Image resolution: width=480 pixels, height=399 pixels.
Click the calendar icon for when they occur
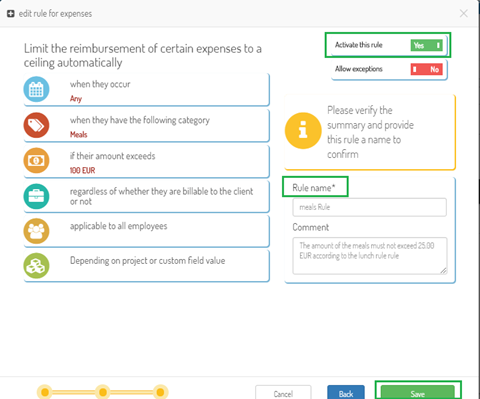pyautogui.click(x=36, y=89)
